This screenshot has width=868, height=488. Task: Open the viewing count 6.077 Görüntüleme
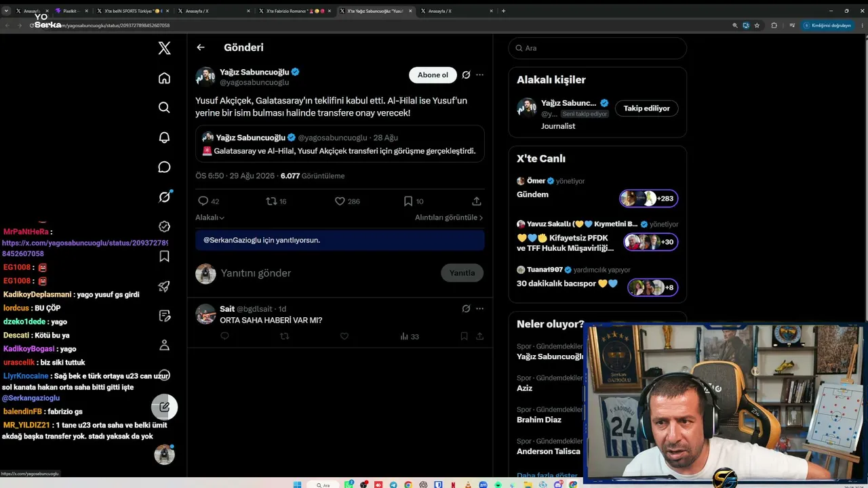pyautogui.click(x=313, y=176)
